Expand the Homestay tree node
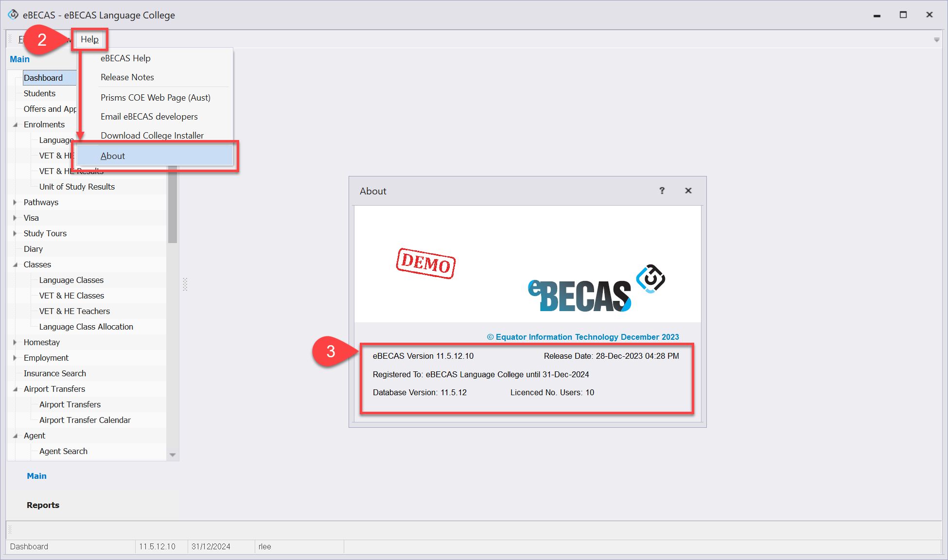Image resolution: width=948 pixels, height=560 pixels. tap(15, 342)
